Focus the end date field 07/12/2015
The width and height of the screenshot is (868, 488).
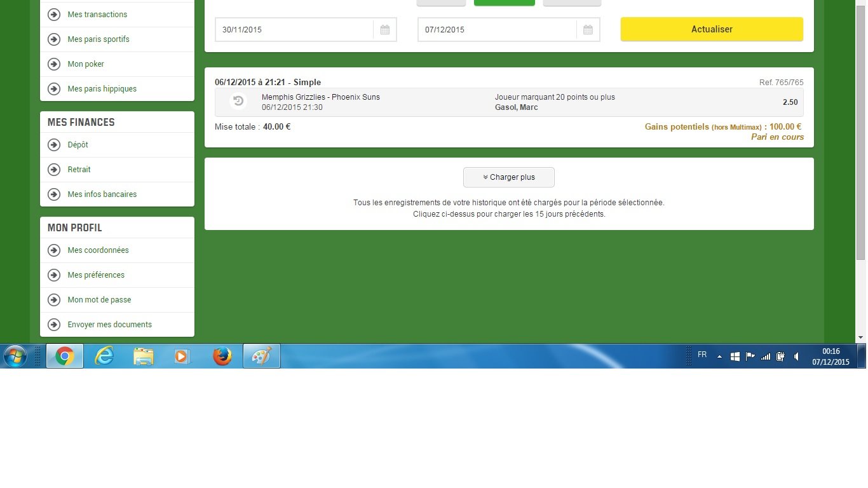click(x=497, y=30)
